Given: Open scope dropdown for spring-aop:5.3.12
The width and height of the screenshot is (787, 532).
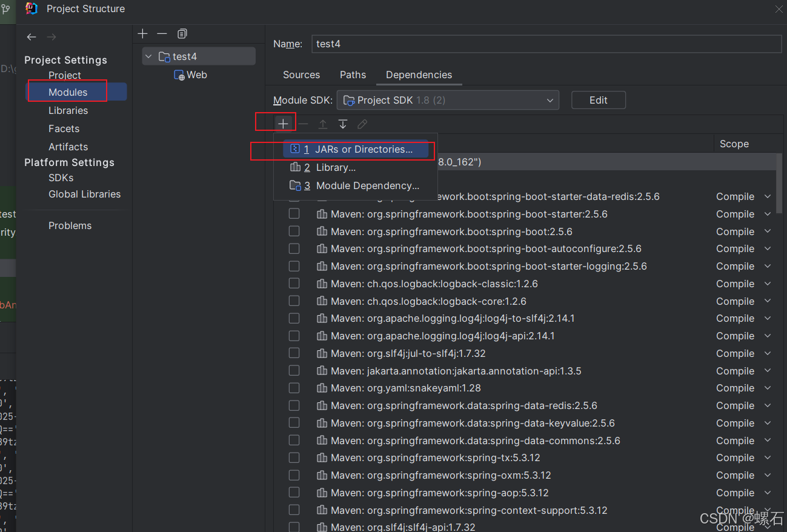Looking at the screenshot, I should [x=768, y=493].
